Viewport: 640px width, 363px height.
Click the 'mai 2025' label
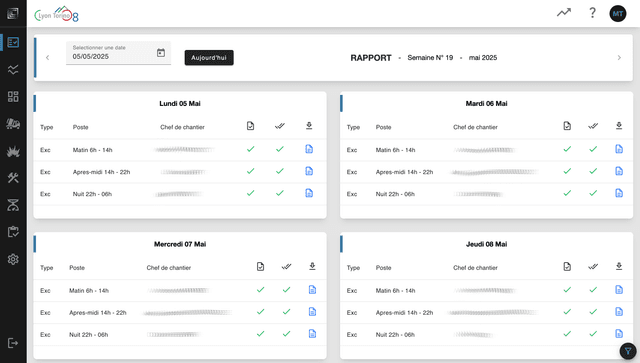(x=483, y=58)
